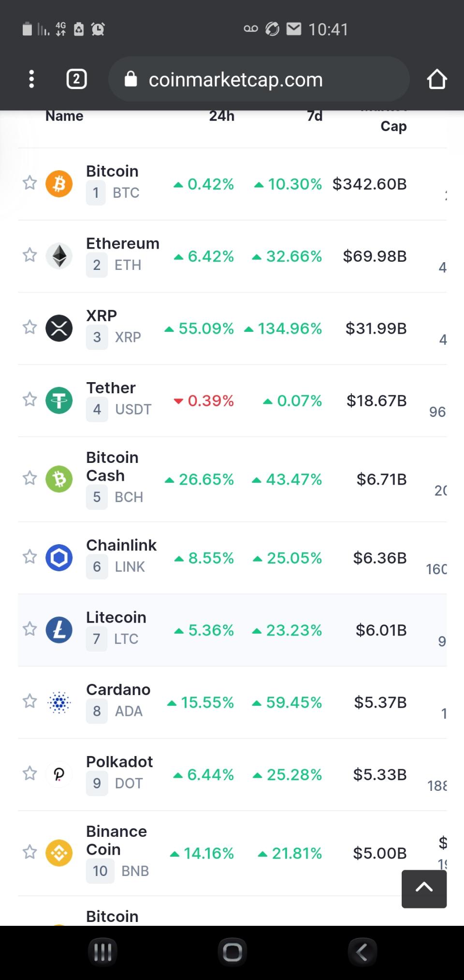Sort the table by Name column

[x=64, y=117]
